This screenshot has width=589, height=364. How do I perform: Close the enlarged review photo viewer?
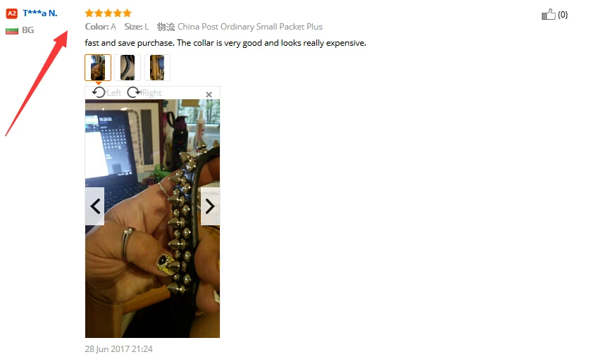[209, 94]
